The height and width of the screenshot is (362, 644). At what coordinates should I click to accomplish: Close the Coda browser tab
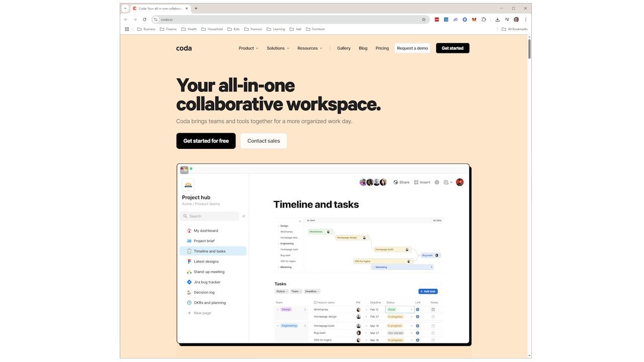(x=187, y=8)
